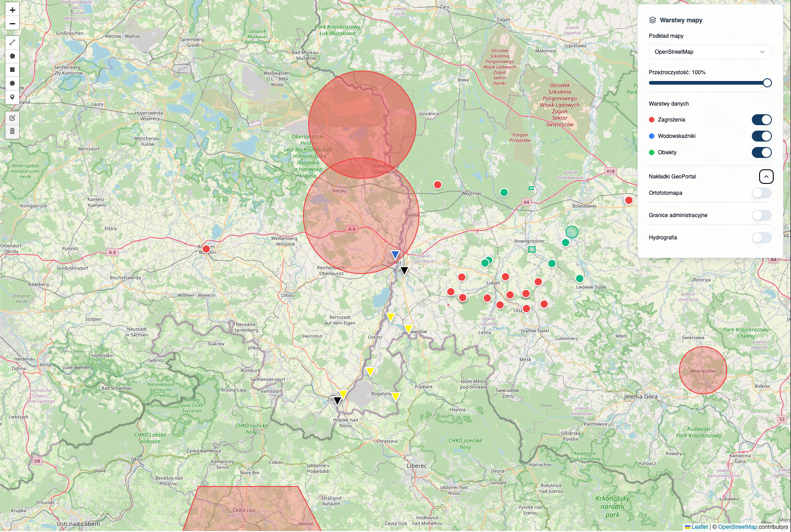This screenshot has height=532, width=791.
Task: Toggle the Obiekty layer off
Action: pos(761,152)
